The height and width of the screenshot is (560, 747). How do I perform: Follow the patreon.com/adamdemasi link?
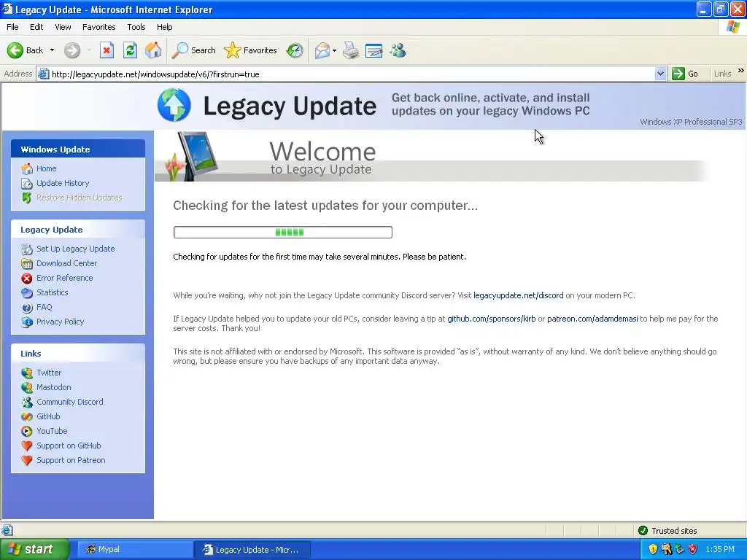pyautogui.click(x=592, y=319)
